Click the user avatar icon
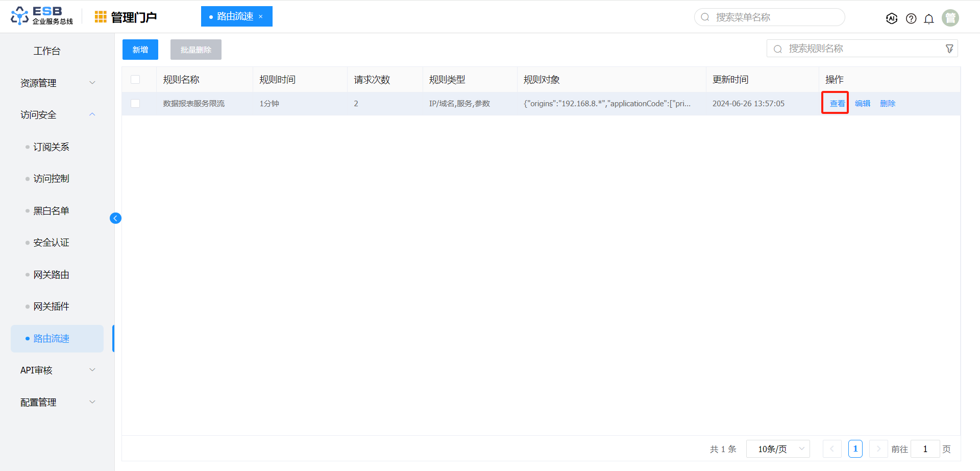 point(950,18)
